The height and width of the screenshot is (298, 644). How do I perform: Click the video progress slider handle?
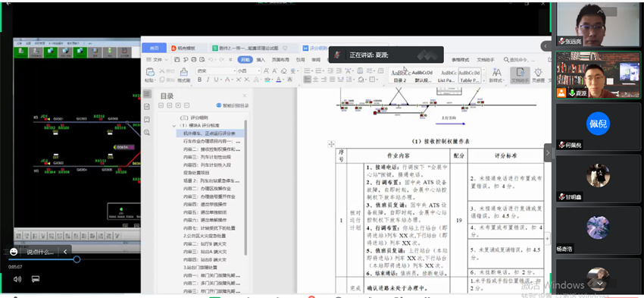[77, 259]
